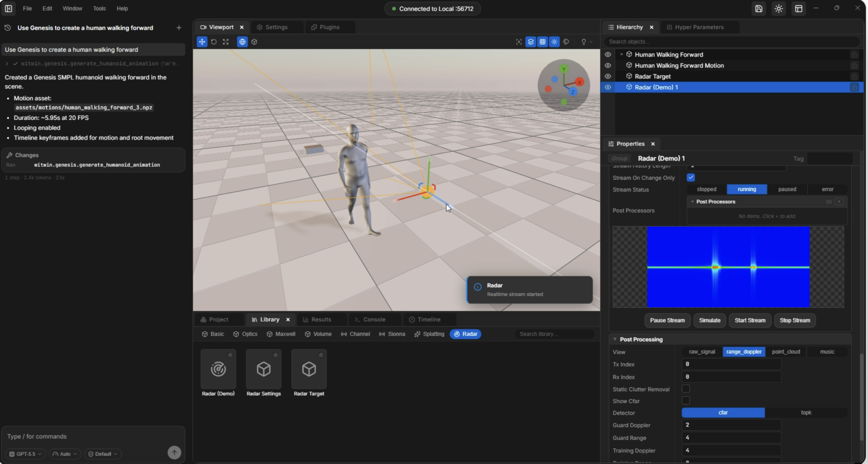Click the Pause Stream button
The height and width of the screenshot is (464, 868).
pyautogui.click(x=667, y=320)
